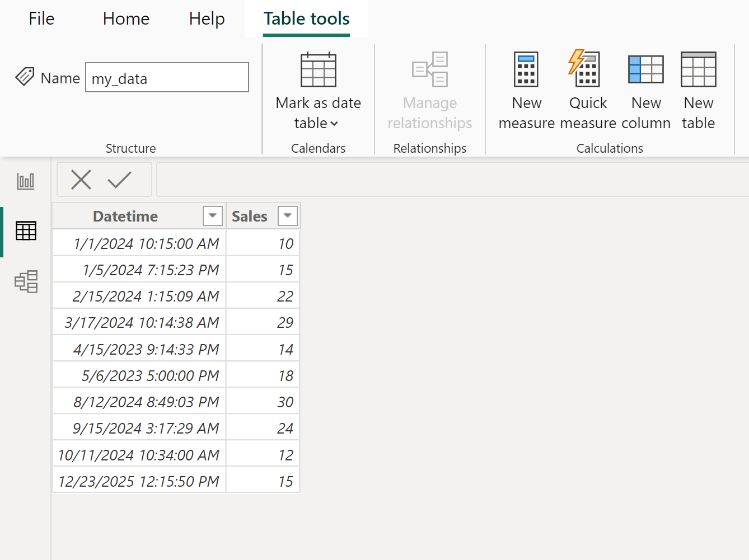Add a New column
Viewport: 749px width, 560px height.
point(645,90)
